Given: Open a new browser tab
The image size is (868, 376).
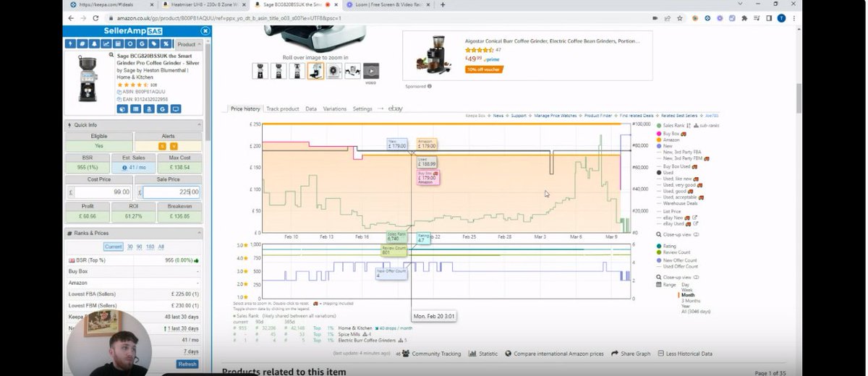Looking at the screenshot, I should click(442, 5).
